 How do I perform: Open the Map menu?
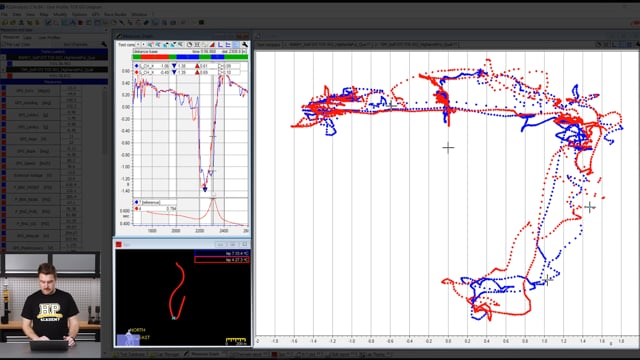(x=44, y=14)
